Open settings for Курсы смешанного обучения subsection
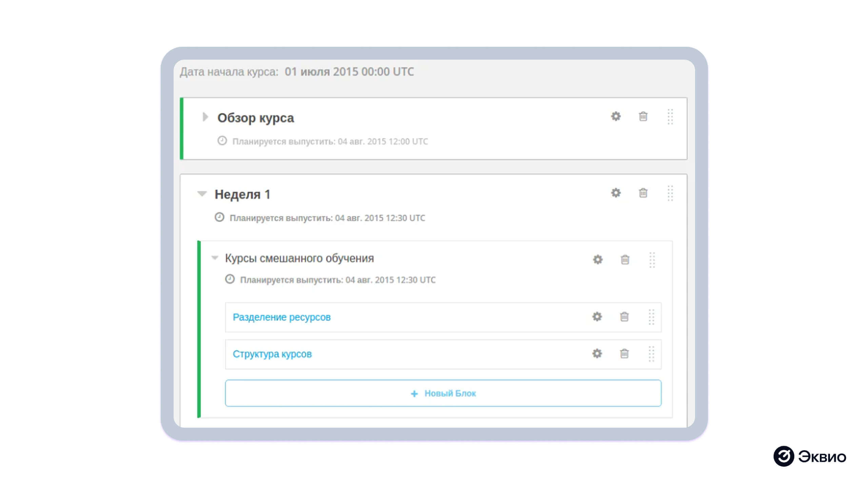The height and width of the screenshot is (488, 868). click(x=598, y=260)
